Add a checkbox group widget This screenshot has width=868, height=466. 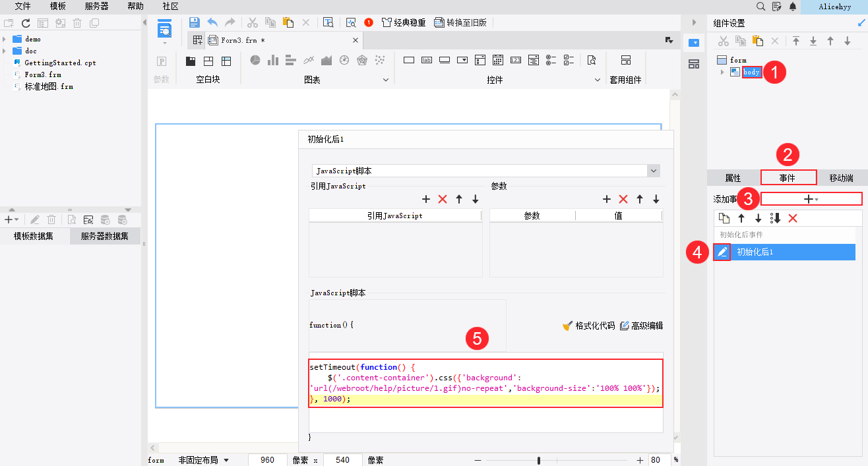pyautogui.click(x=569, y=60)
